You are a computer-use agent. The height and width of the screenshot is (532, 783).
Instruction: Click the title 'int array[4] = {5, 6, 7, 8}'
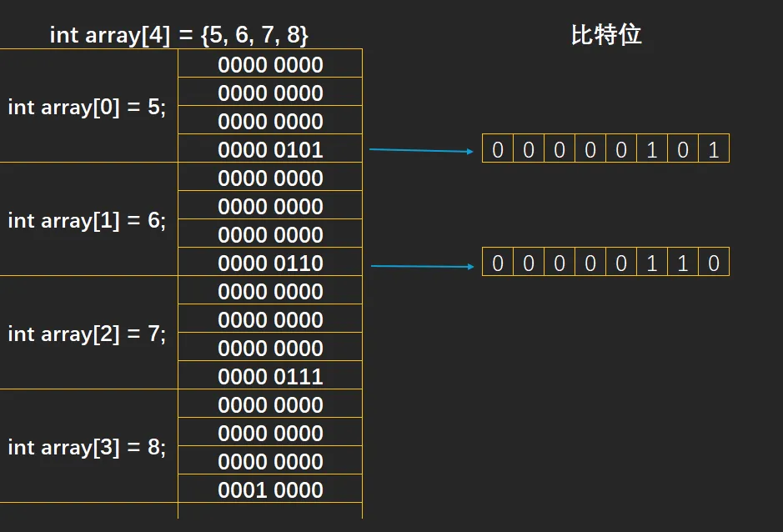point(178,35)
